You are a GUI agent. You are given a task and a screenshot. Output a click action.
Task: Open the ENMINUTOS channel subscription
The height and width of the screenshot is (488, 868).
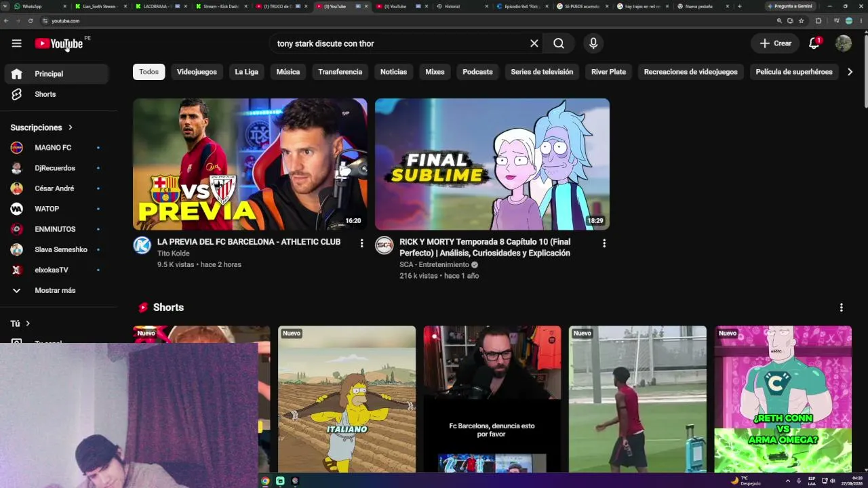click(56, 229)
